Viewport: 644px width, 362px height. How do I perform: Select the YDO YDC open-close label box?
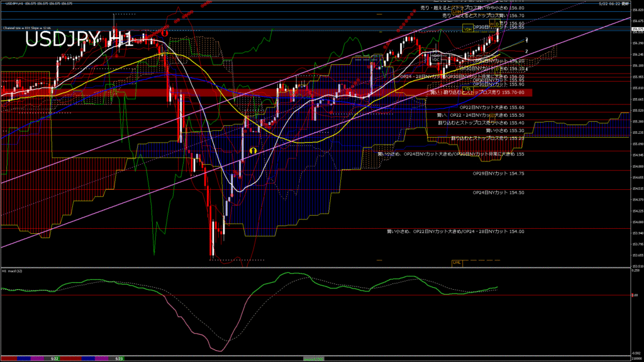(x=436, y=58)
